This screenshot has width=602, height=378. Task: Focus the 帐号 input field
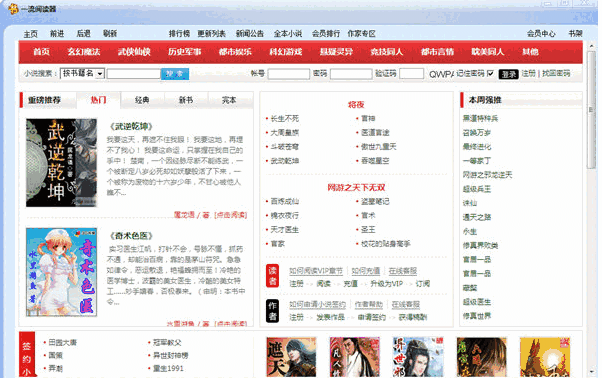(289, 74)
